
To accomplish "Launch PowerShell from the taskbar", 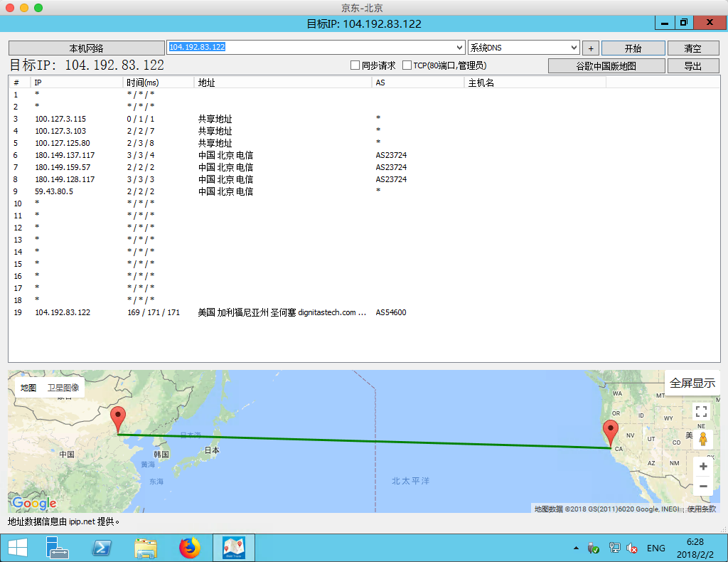I will 102,548.
